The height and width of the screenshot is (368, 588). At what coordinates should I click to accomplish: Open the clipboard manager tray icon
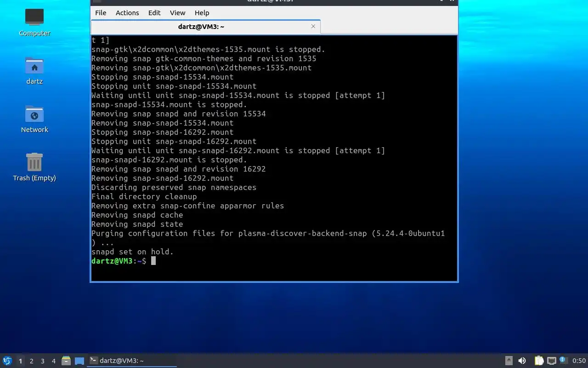[539, 361]
